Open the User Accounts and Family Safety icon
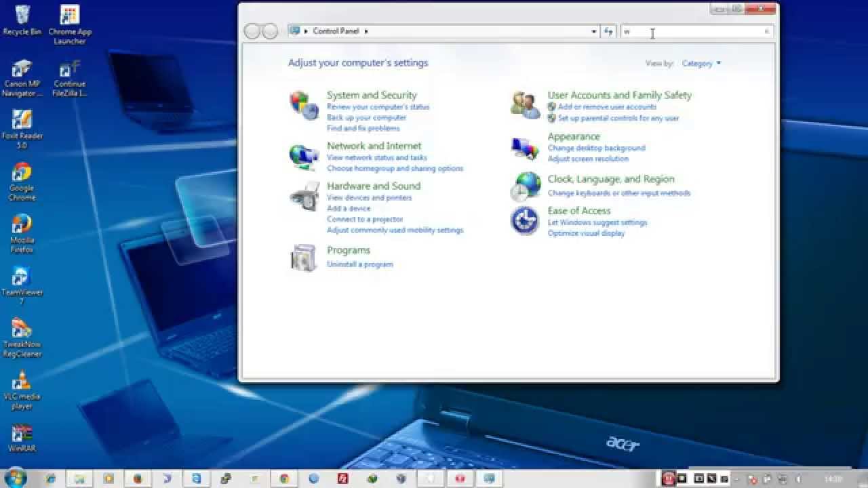 click(525, 106)
